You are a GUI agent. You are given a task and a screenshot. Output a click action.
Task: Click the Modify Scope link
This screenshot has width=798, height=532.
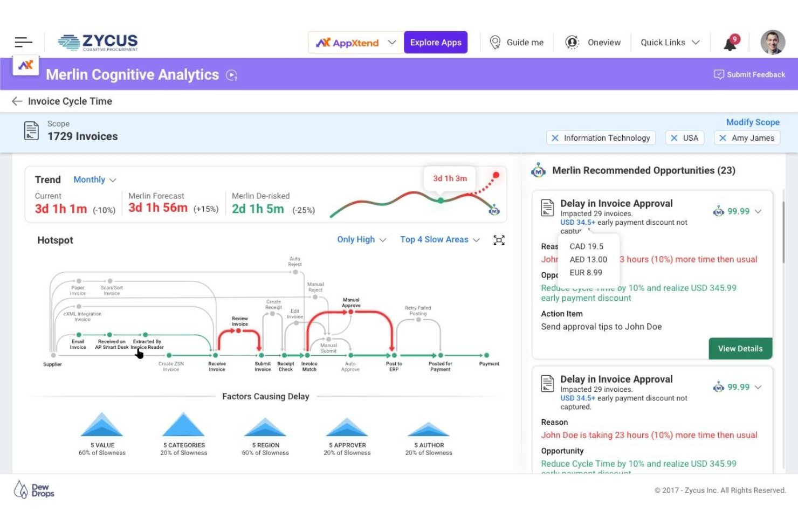753,122
